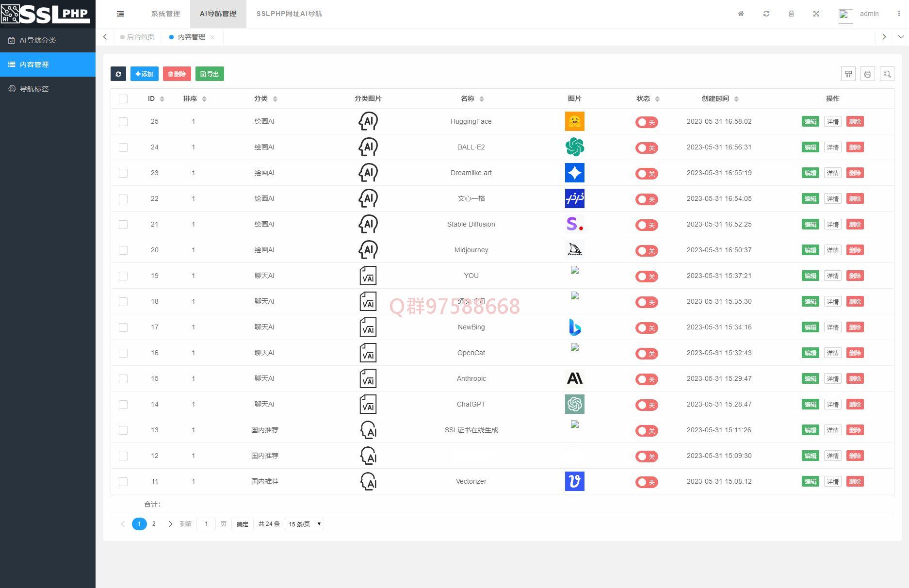The height and width of the screenshot is (588, 909).
Task: Click 删除 for Anthropic row
Action: tap(855, 378)
